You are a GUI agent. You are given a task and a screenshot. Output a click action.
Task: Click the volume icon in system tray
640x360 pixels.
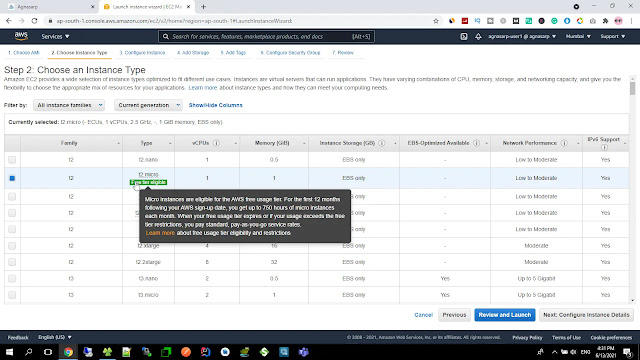573,352
